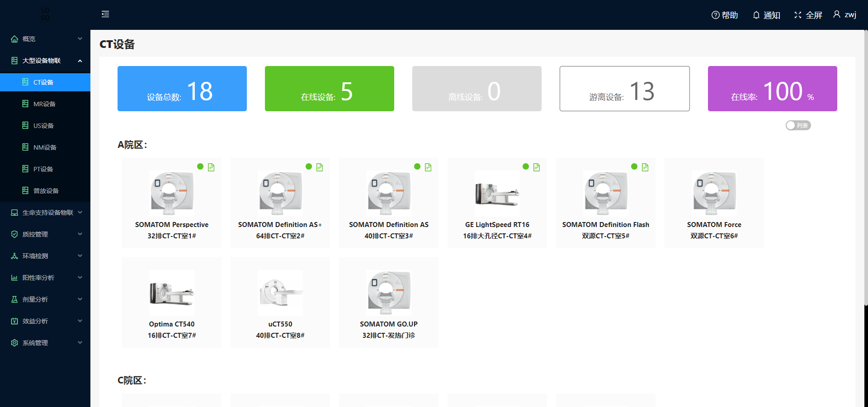Screen dimensions: 868x407
Task: Click the green status dot on GE LightSpeed RT16
Action: click(x=526, y=166)
